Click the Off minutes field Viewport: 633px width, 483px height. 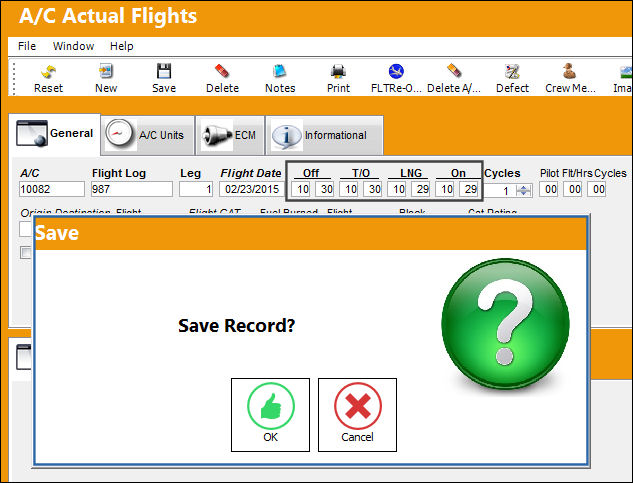(325, 189)
